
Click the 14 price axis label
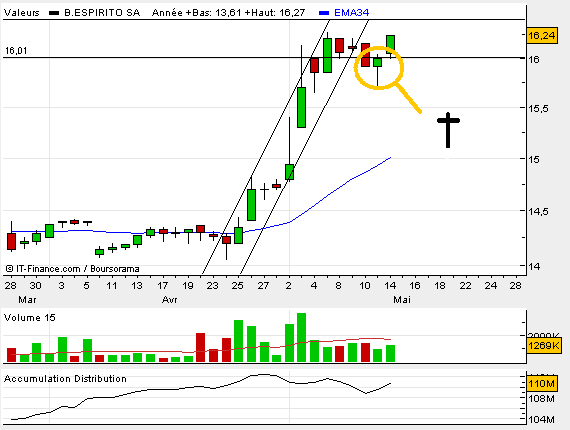pyautogui.click(x=534, y=266)
